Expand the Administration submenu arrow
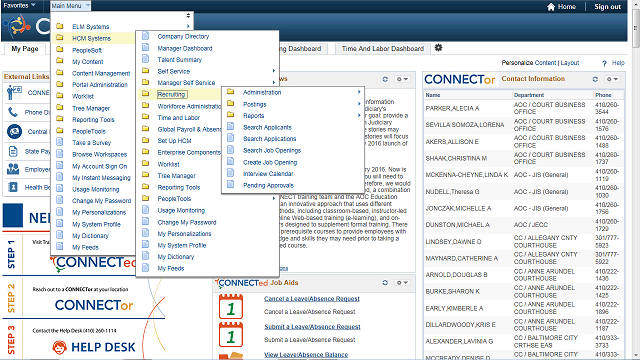Image resolution: width=640 pixels, height=360 pixels. click(359, 92)
